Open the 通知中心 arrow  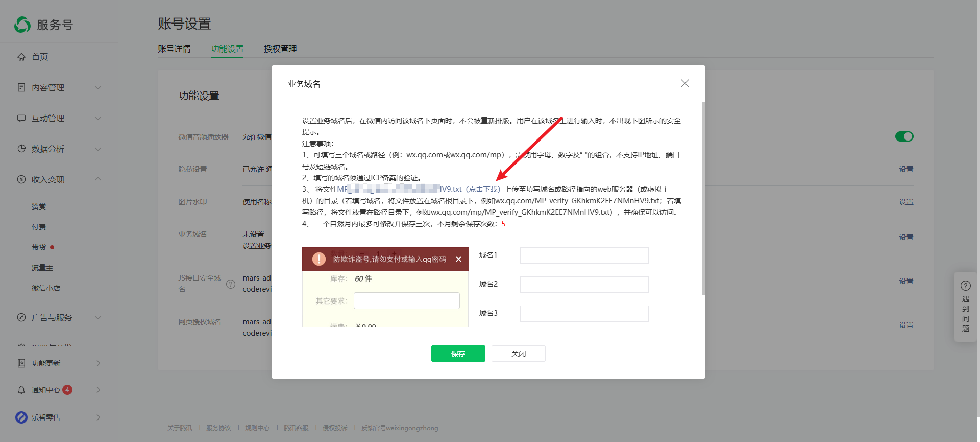tap(99, 390)
